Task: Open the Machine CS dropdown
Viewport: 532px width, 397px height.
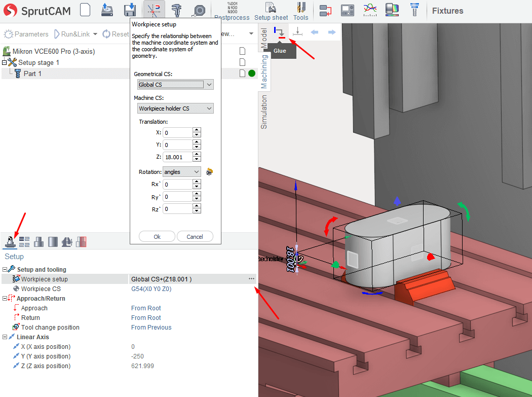Action: pyautogui.click(x=175, y=109)
